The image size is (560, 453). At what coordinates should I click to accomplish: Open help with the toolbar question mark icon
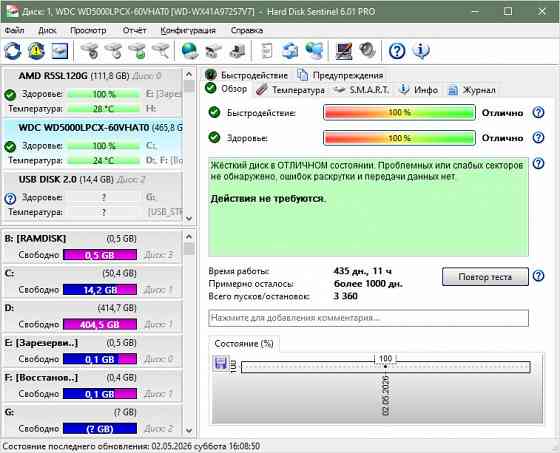click(397, 51)
